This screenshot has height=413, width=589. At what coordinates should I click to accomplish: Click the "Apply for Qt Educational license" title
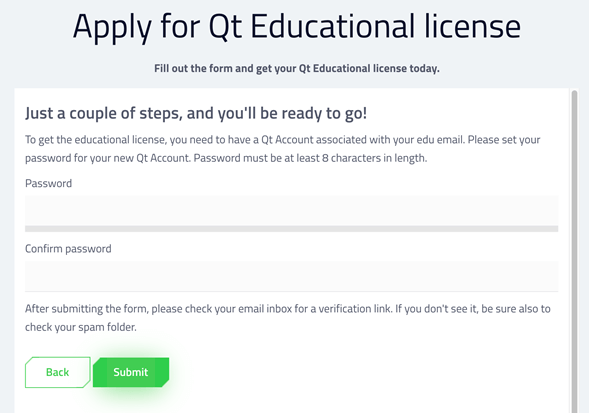pos(297,27)
